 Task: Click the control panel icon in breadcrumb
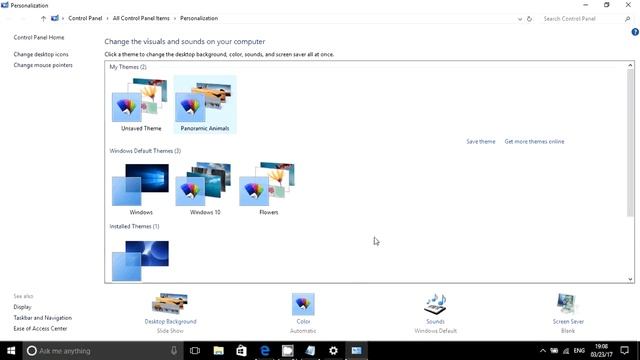(x=55, y=18)
